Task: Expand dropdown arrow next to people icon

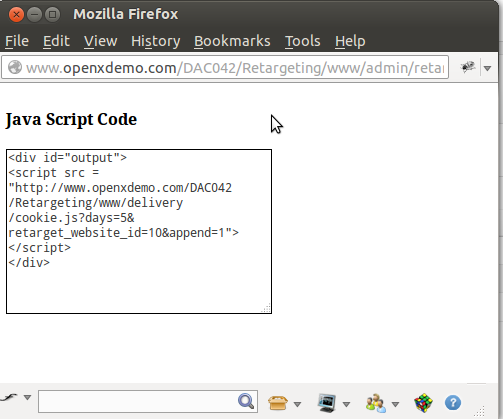Action: tap(395, 404)
